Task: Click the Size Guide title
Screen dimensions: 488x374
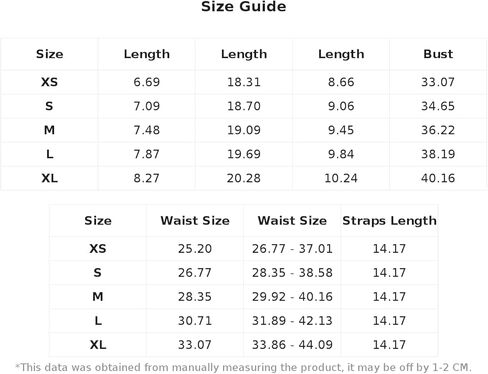Action: pyautogui.click(x=244, y=7)
